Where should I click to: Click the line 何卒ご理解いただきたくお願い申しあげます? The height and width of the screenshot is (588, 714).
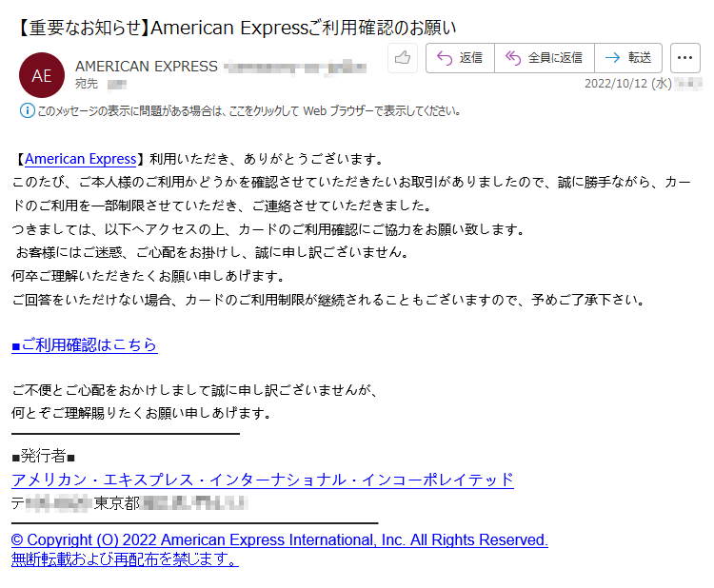coord(148,276)
